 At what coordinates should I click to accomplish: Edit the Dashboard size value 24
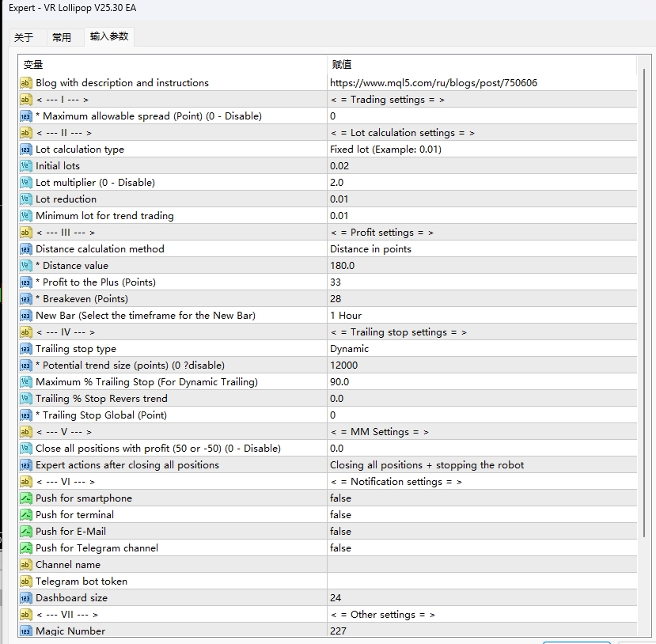click(482, 598)
